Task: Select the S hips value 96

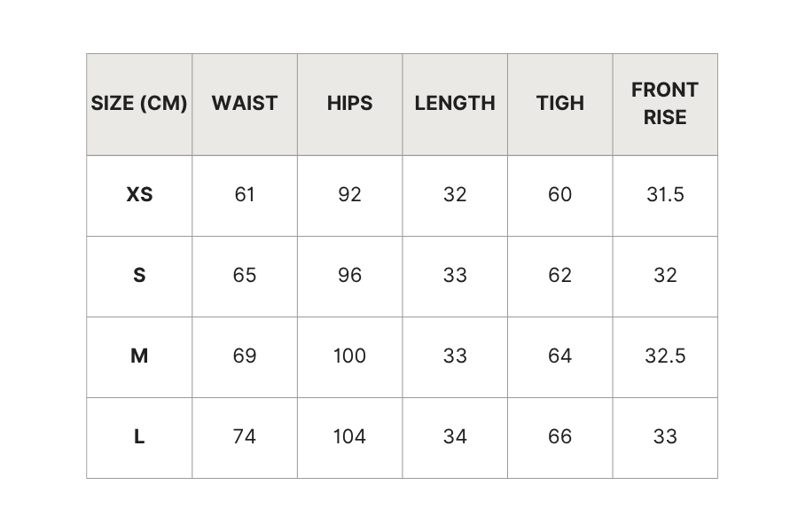Action: pos(349,276)
